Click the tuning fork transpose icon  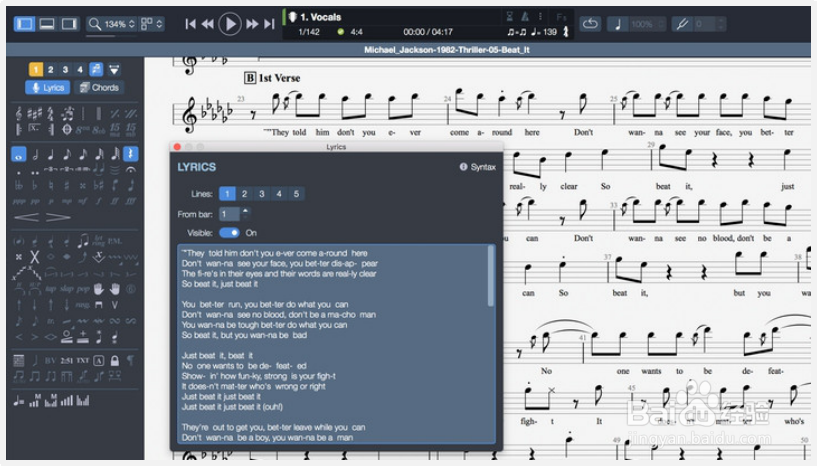pos(682,24)
